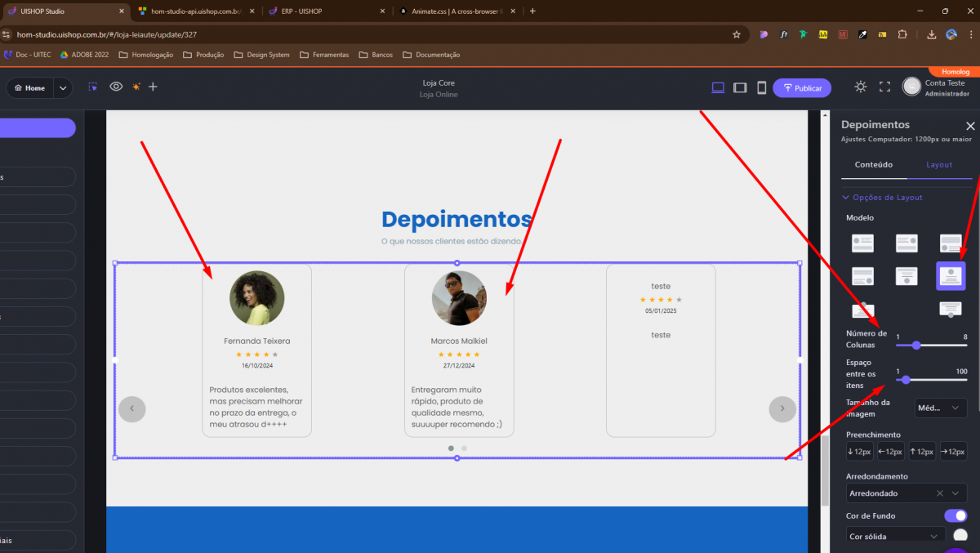Close the Depoimentos settings panel
Viewport: 980px width, 553px height.
(970, 126)
